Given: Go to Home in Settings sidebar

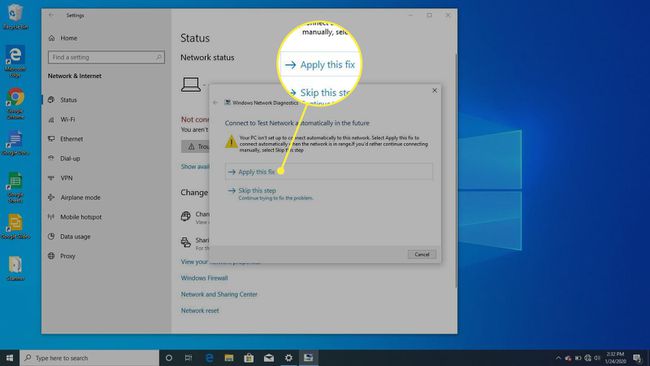Looking at the screenshot, I should [63, 38].
